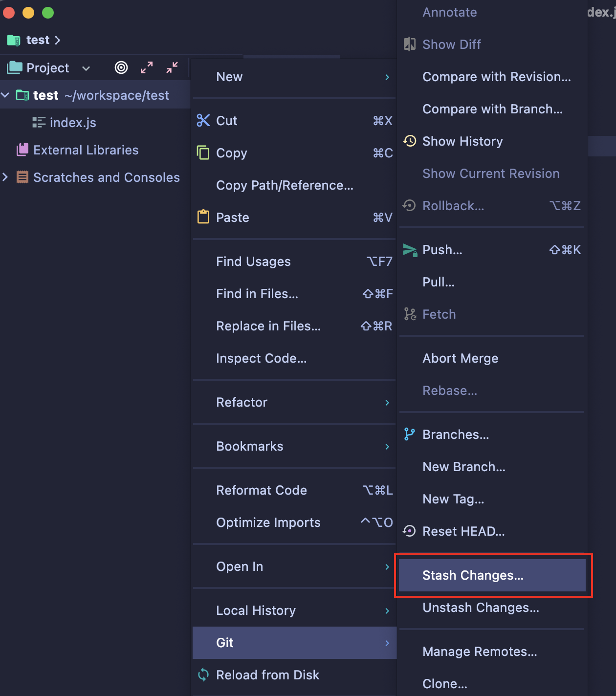Collapse the test project tree node

click(5, 95)
